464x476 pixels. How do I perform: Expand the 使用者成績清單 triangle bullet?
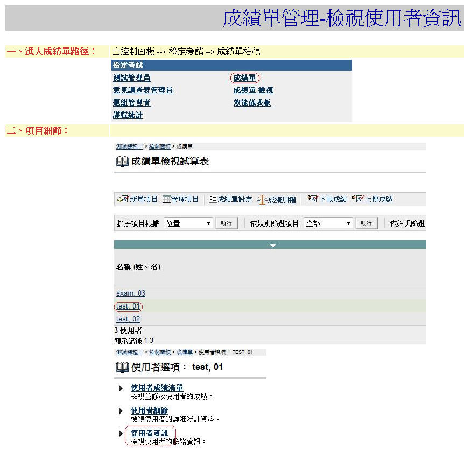coord(121,388)
